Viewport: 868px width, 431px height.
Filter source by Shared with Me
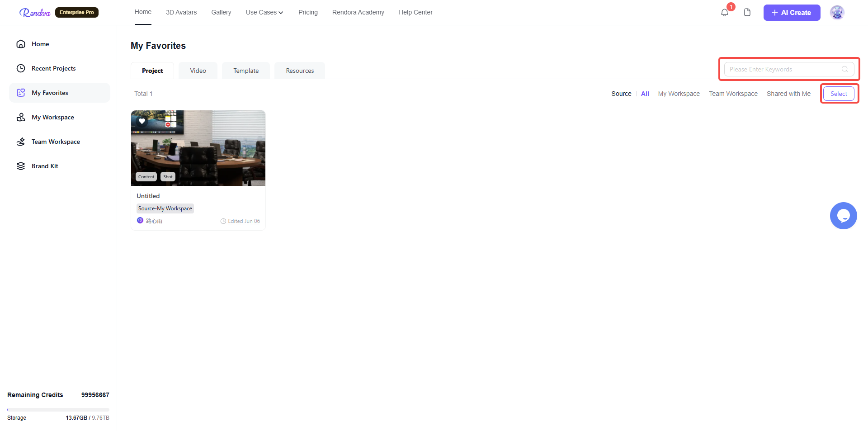point(788,94)
